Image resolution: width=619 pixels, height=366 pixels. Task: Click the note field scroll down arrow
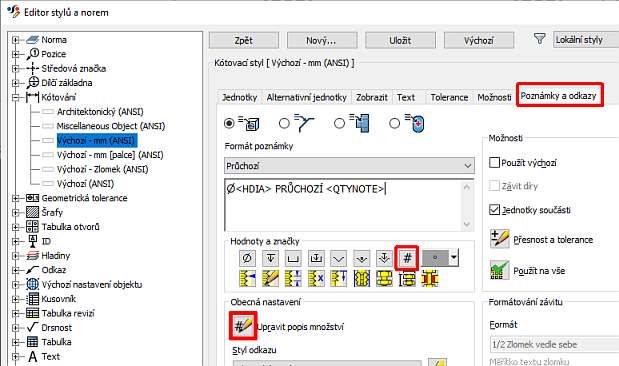[467, 224]
